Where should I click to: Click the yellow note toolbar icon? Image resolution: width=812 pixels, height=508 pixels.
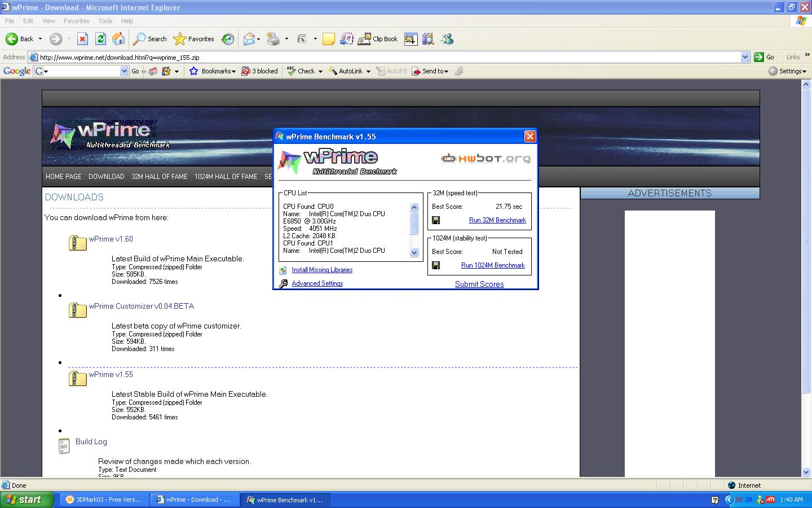tap(329, 39)
